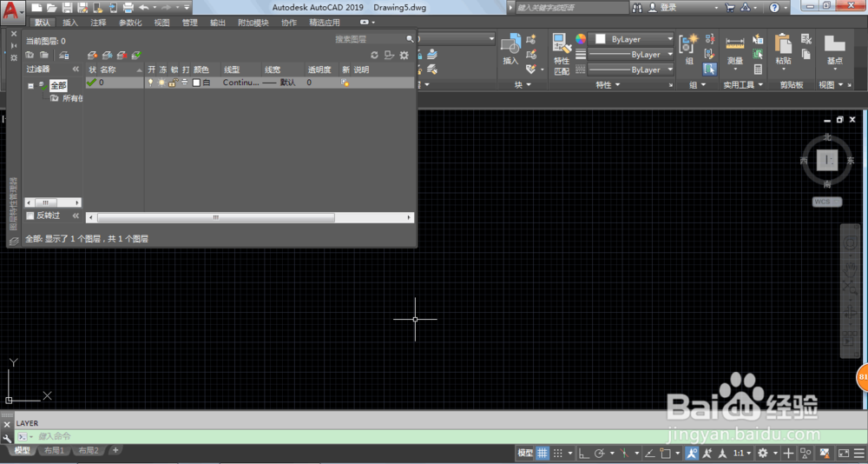Click the command line input field
868x464 pixels.
point(443,436)
